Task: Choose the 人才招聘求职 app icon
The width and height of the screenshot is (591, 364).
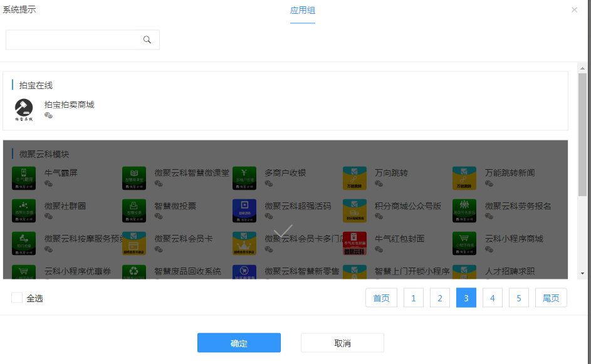Action: click(x=464, y=272)
